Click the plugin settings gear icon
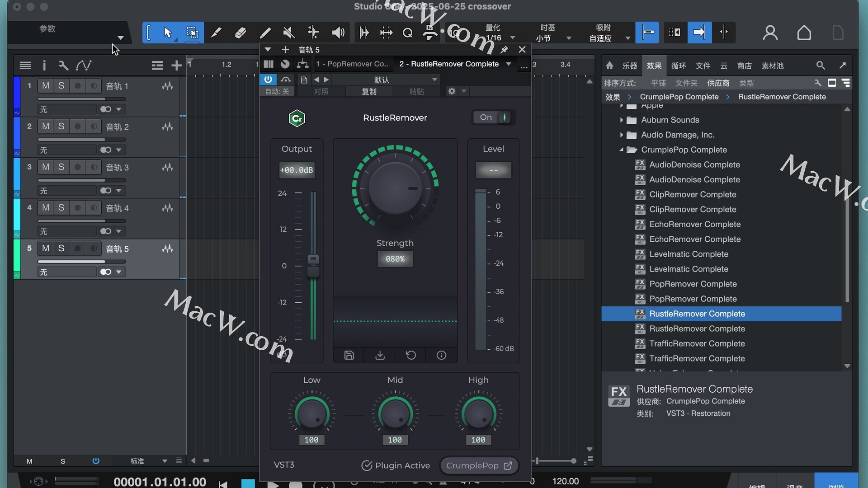 pyautogui.click(x=452, y=91)
